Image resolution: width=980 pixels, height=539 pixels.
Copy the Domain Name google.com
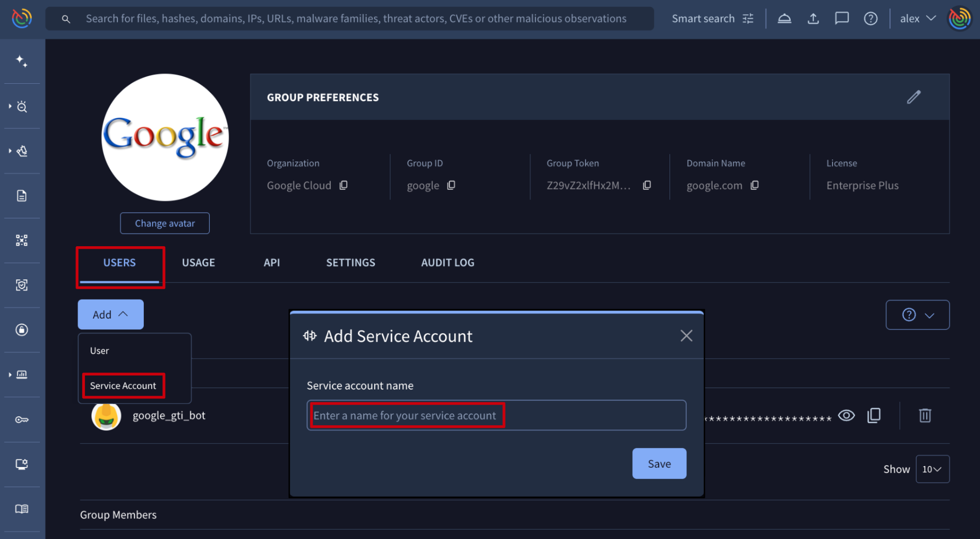pyautogui.click(x=755, y=185)
